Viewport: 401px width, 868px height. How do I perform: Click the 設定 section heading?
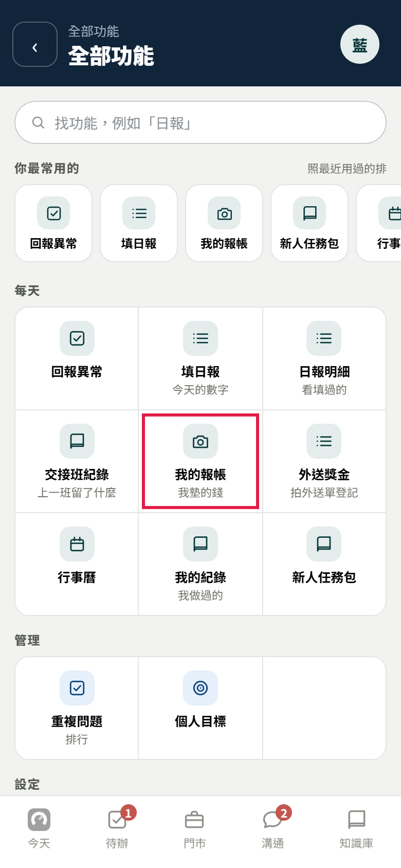(27, 785)
